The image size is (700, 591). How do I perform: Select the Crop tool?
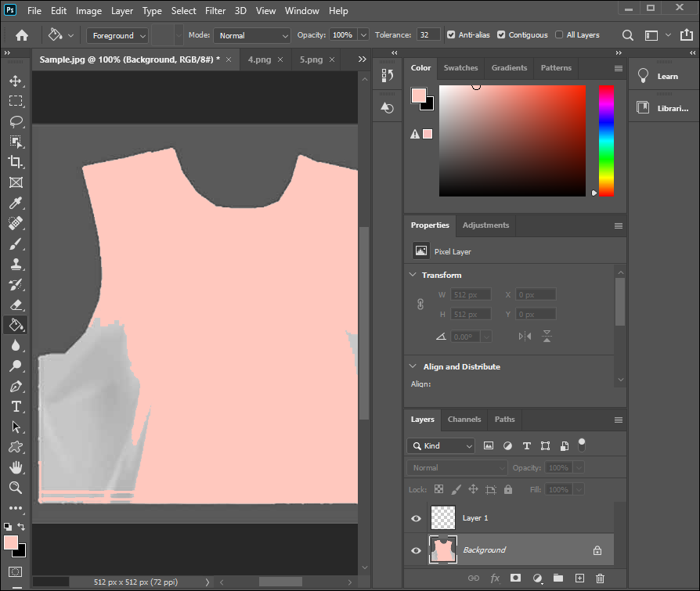(x=15, y=162)
